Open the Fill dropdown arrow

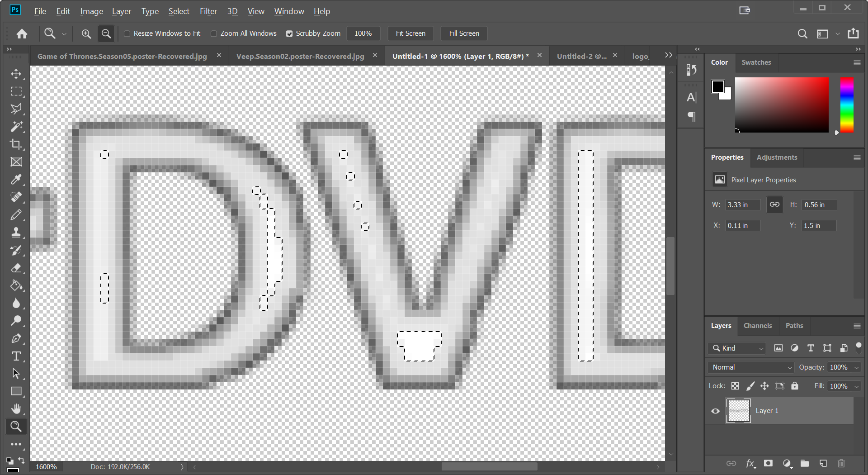[856, 386]
